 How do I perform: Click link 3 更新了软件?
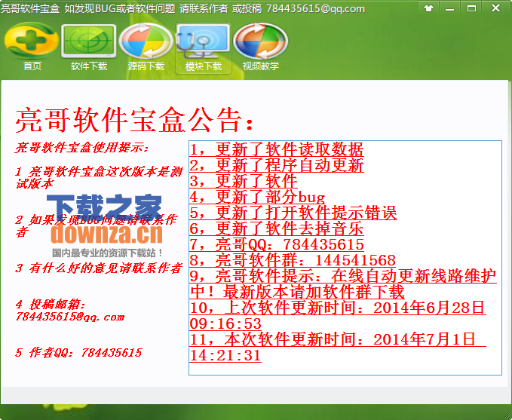point(244,181)
